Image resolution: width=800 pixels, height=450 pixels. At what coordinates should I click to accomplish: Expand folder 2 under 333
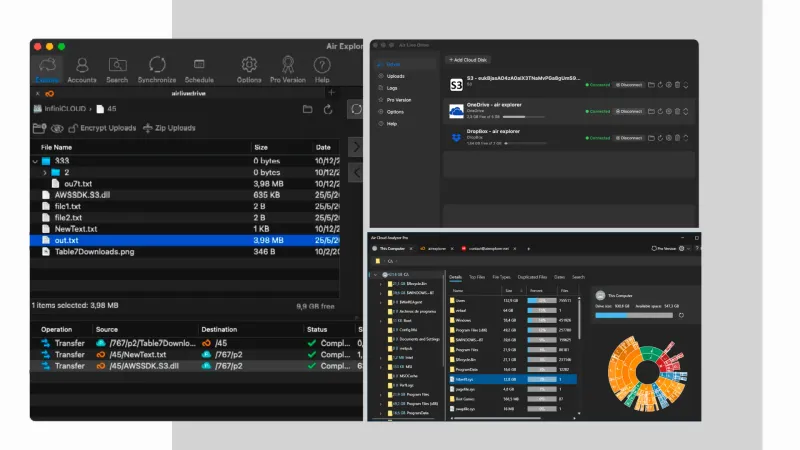[x=45, y=172]
